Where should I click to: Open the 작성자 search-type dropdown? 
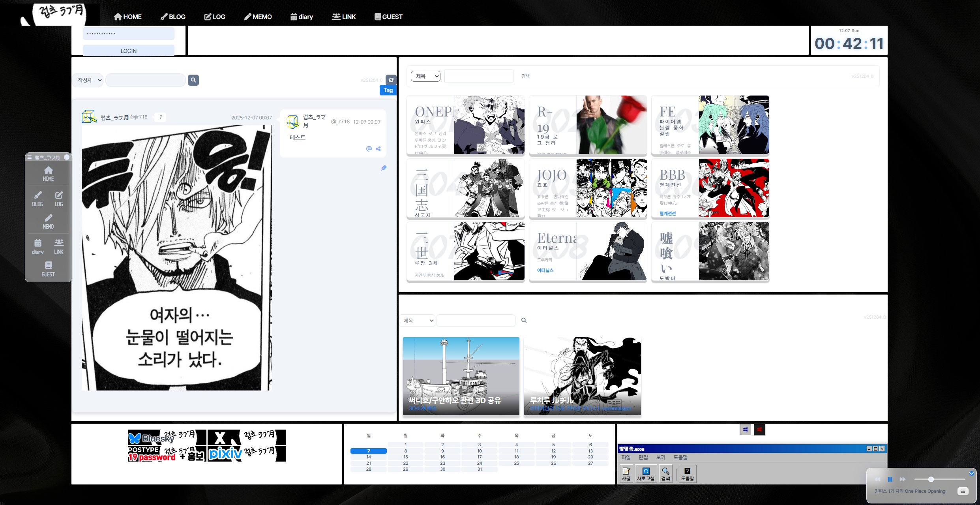(88, 80)
